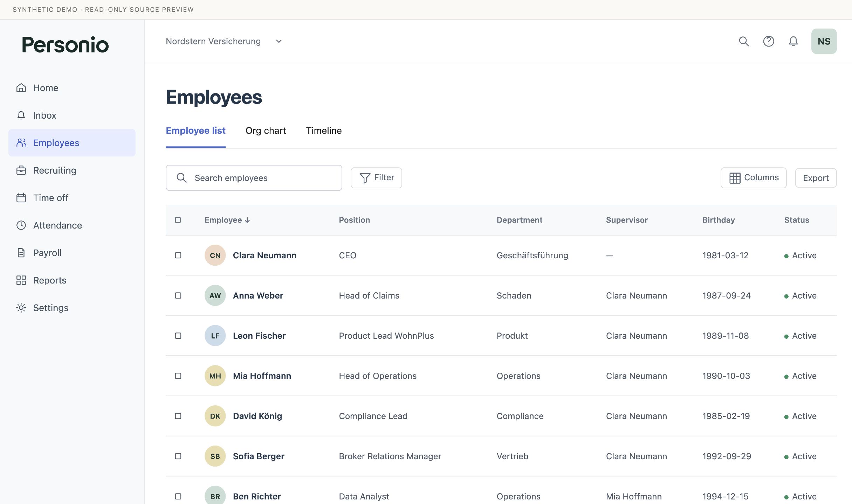The width and height of the screenshot is (852, 504).
Task: Check the box for Leon Fischer
Action: [178, 336]
